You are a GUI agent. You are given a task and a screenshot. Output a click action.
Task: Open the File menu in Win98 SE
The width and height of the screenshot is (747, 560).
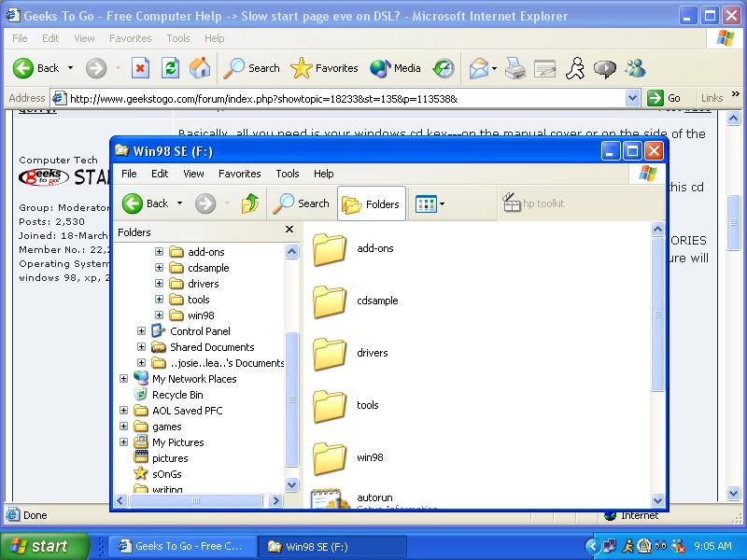point(129,174)
